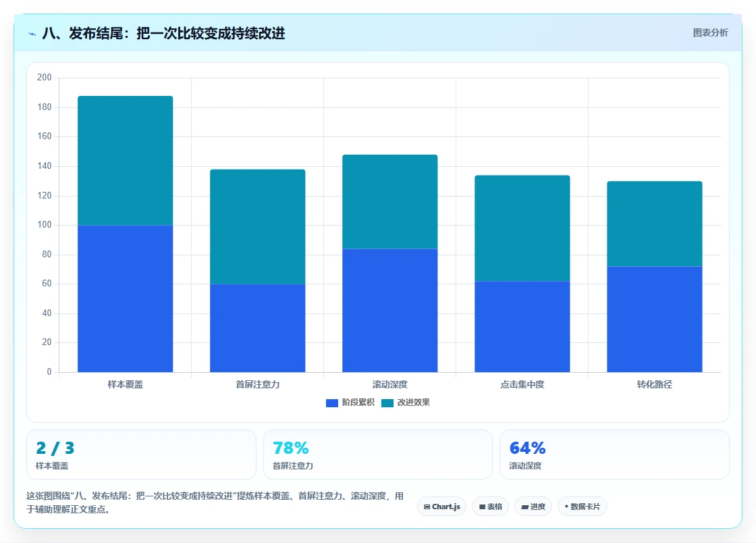The height and width of the screenshot is (543, 756).
Task: Click the 样本覆盖 x-axis label
Action: coord(126,385)
